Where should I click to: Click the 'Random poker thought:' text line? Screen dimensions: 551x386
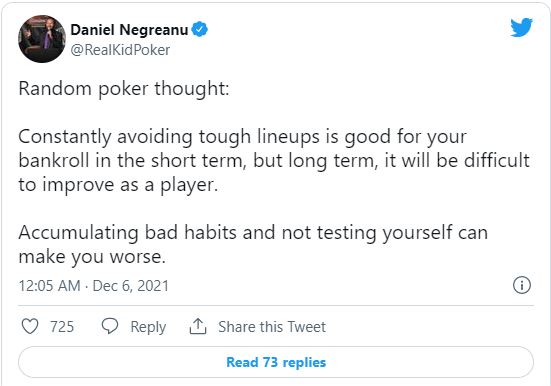(x=124, y=88)
